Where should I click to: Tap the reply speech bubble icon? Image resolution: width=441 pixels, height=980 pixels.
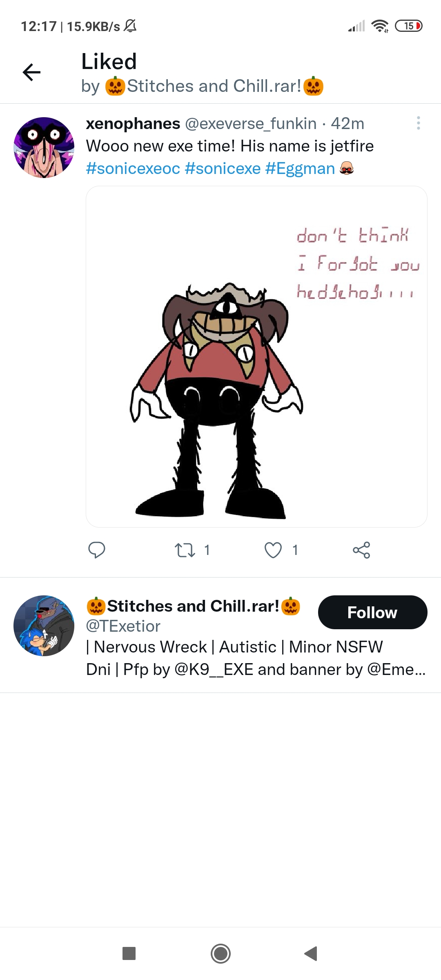97,550
